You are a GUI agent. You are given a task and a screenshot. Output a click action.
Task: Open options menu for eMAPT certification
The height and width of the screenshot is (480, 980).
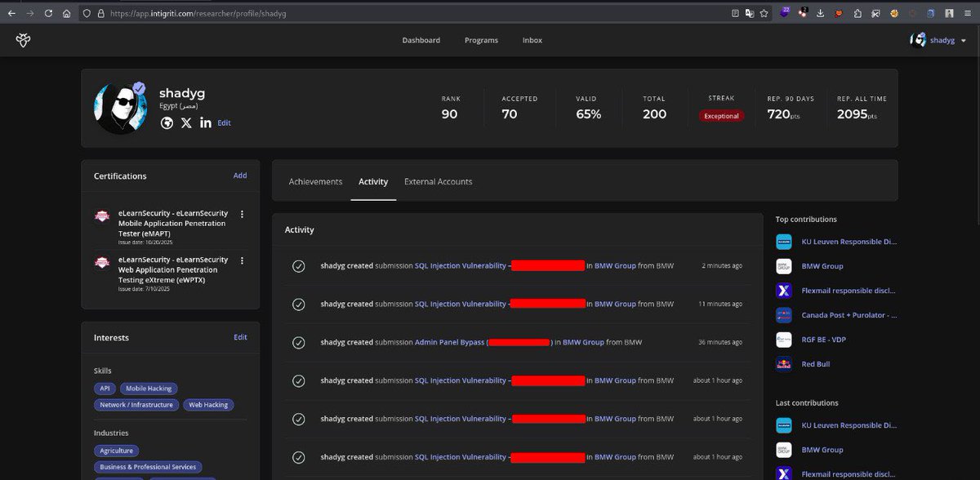(242, 214)
